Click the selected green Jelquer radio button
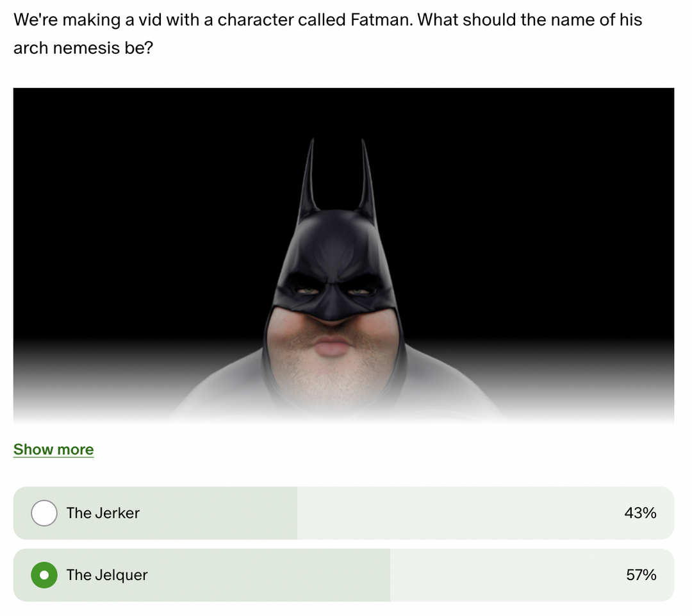The height and width of the screenshot is (616, 692). [44, 575]
